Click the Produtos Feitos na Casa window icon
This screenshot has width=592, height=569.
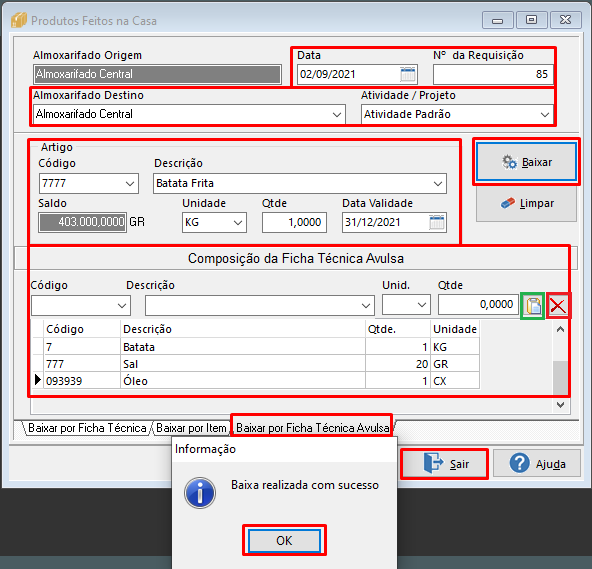[19, 20]
